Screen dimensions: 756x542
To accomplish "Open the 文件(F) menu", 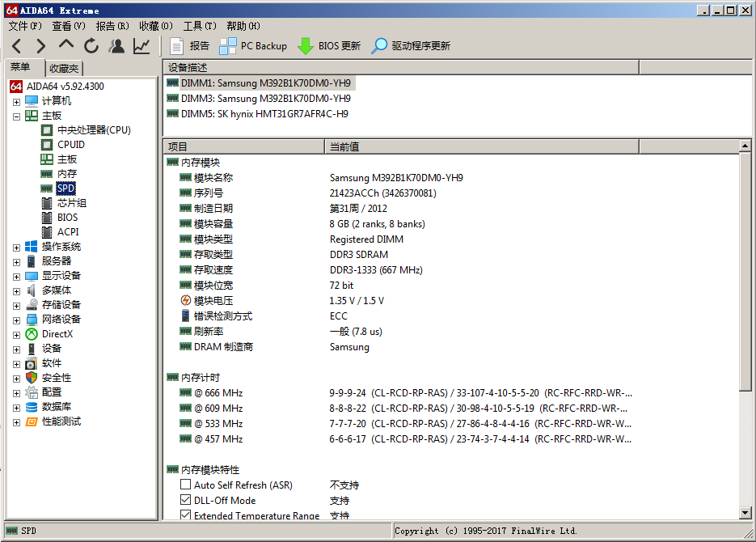I will [x=25, y=26].
